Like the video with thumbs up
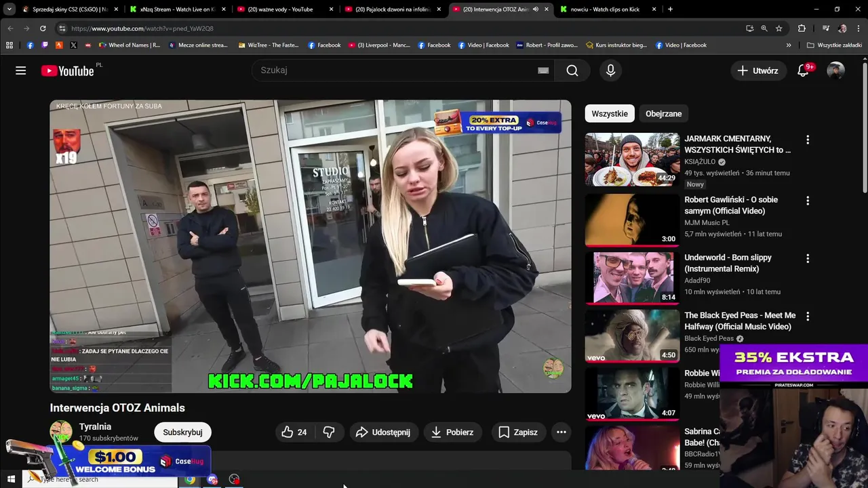 click(x=294, y=432)
